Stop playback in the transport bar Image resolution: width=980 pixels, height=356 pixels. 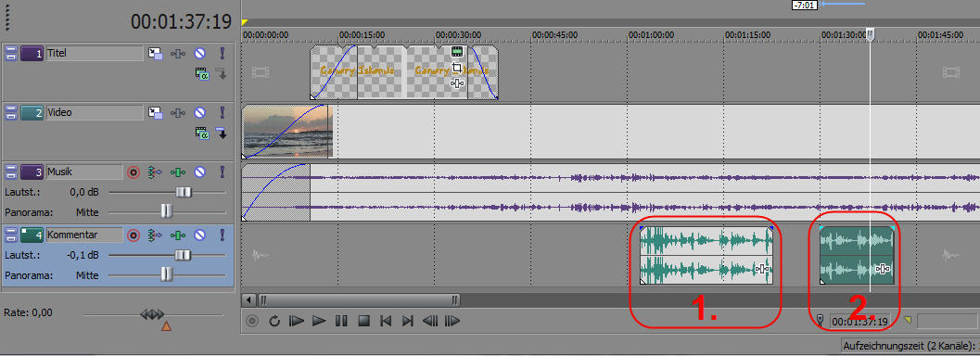click(x=363, y=321)
